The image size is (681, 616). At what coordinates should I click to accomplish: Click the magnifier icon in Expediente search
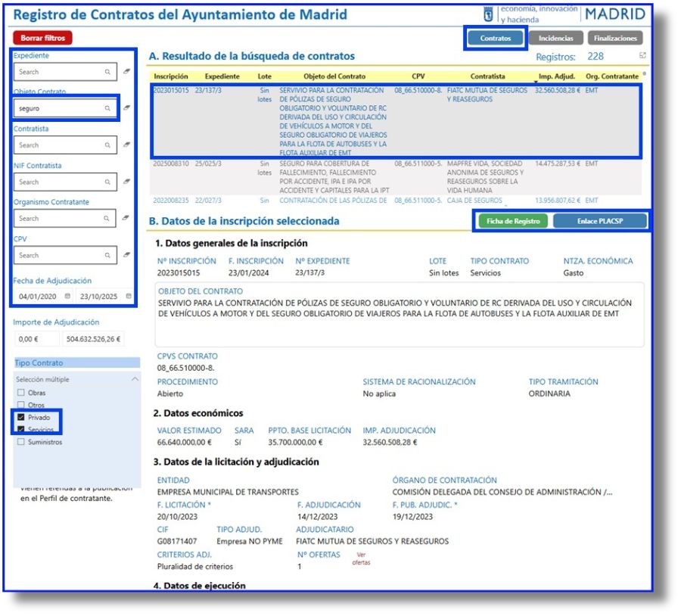coord(107,72)
